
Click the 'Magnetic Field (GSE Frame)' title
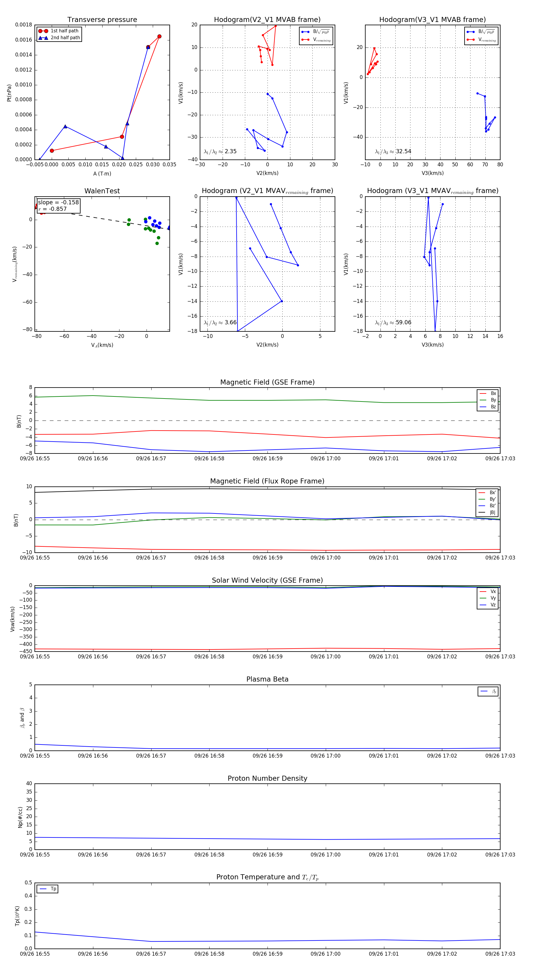pyautogui.click(x=267, y=382)
